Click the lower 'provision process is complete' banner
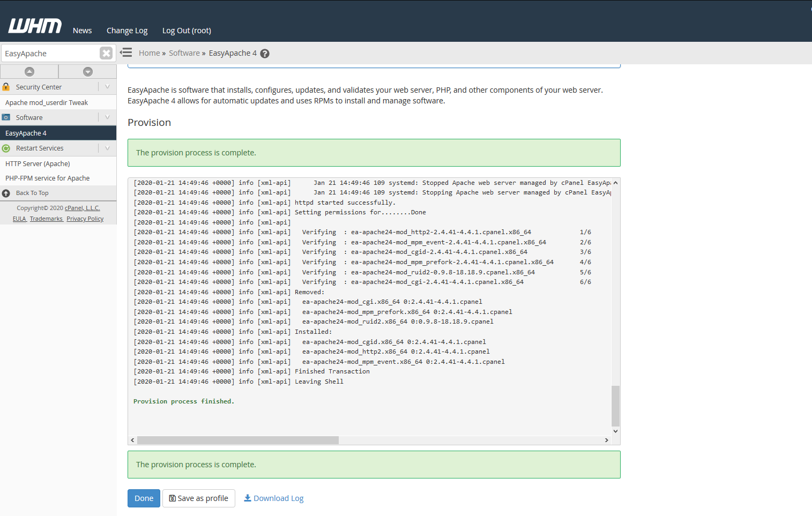This screenshot has height=516, width=812. click(374, 465)
